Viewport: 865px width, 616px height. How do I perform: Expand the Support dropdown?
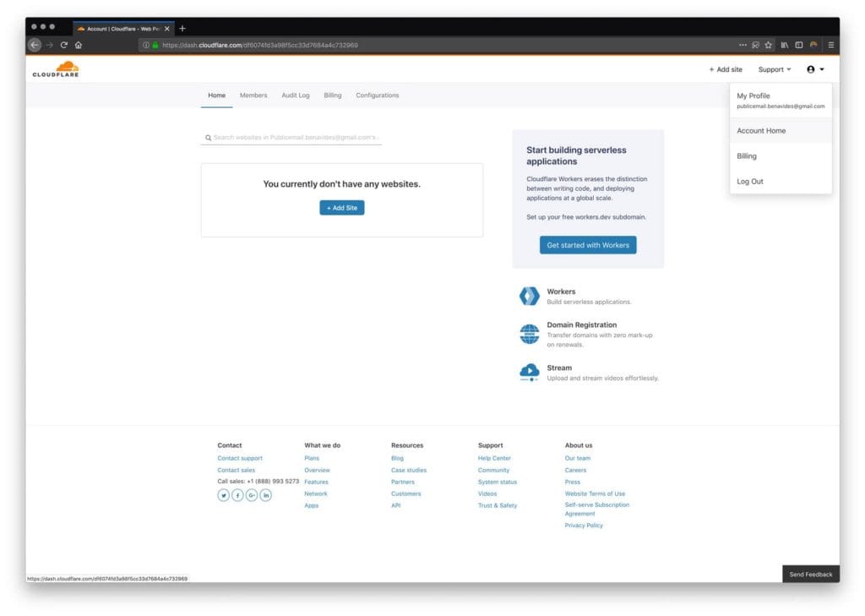774,68
